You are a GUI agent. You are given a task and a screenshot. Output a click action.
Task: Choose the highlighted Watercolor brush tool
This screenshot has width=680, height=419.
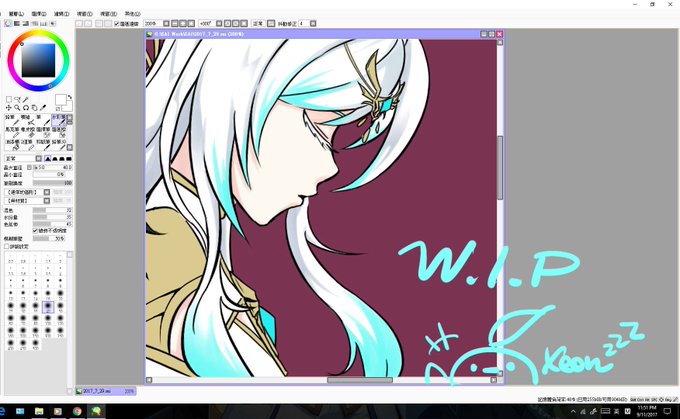click(59, 120)
